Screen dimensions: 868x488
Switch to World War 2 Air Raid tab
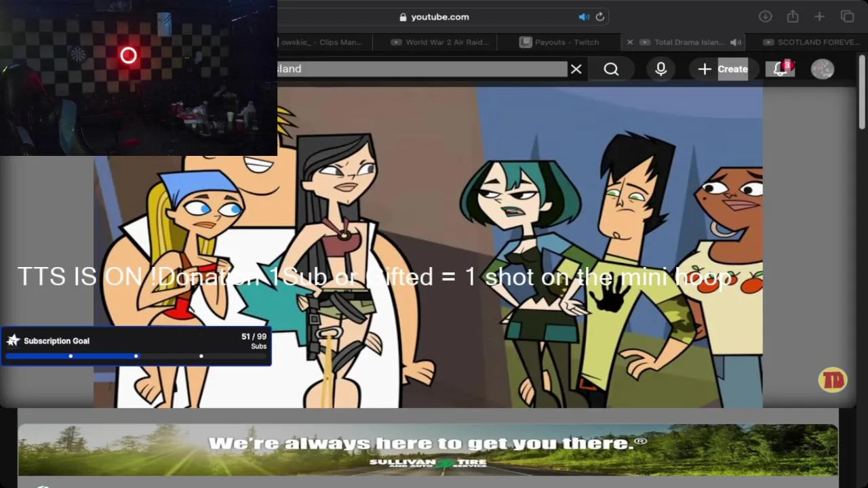[x=439, y=42]
